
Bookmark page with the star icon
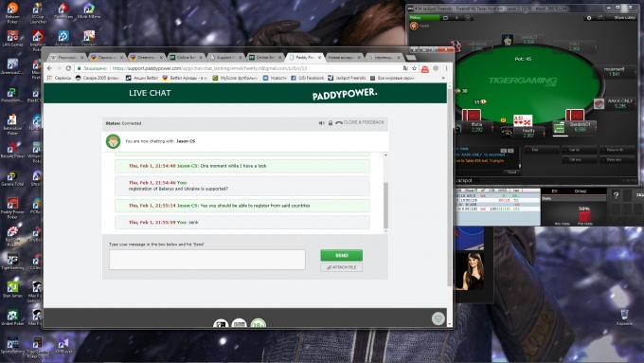click(415, 68)
